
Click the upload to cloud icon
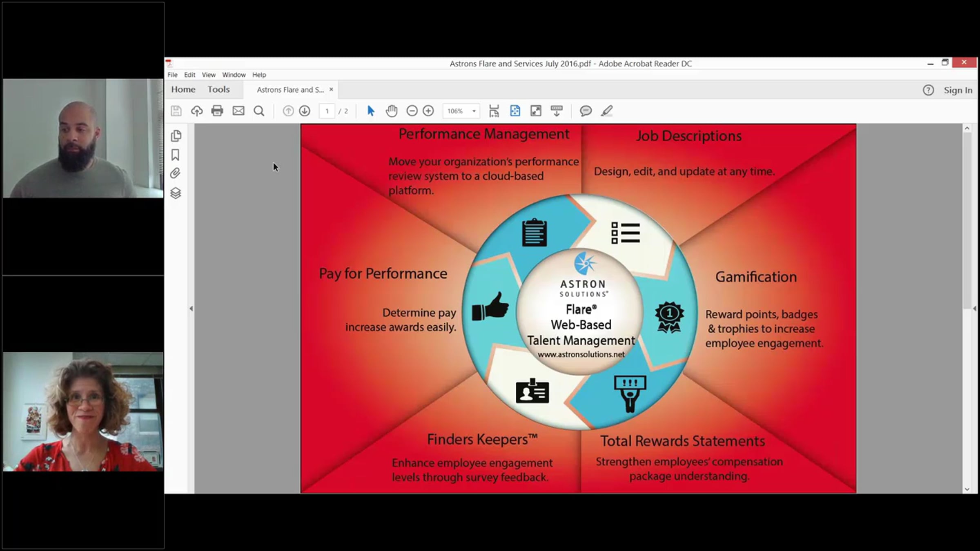[x=197, y=111]
